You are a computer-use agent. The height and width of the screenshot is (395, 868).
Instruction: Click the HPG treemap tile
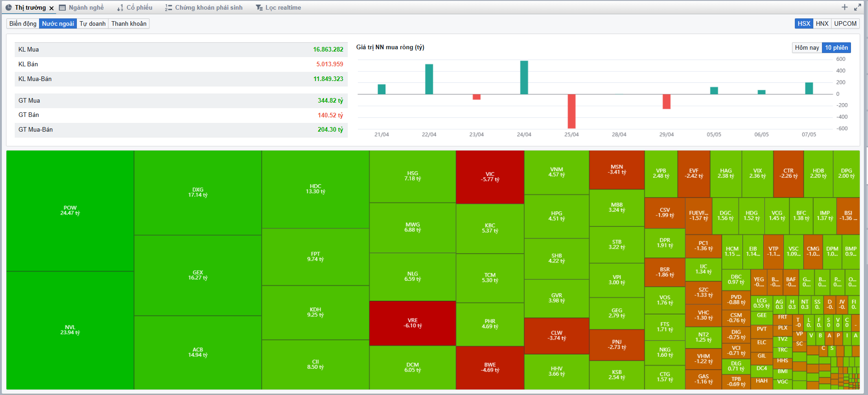point(557,216)
